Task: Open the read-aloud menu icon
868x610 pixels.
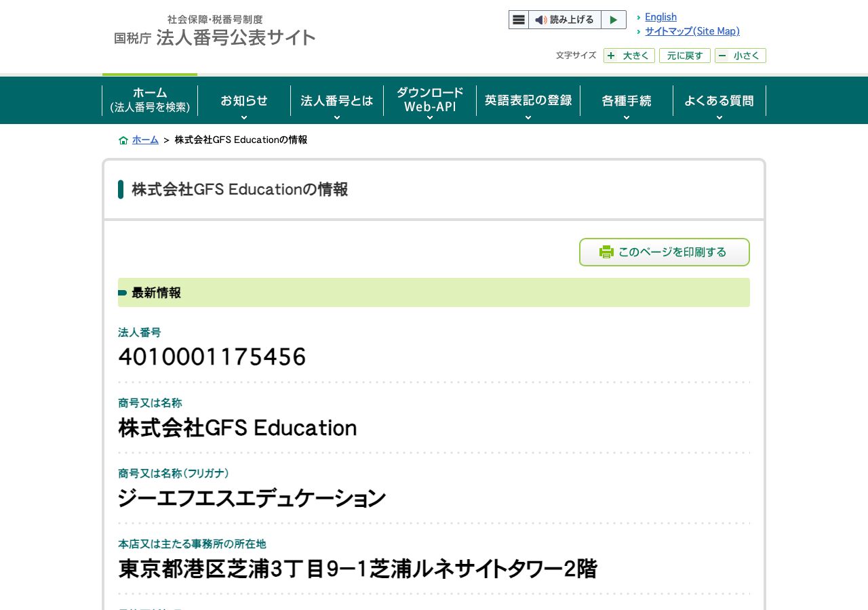Action: [x=519, y=20]
